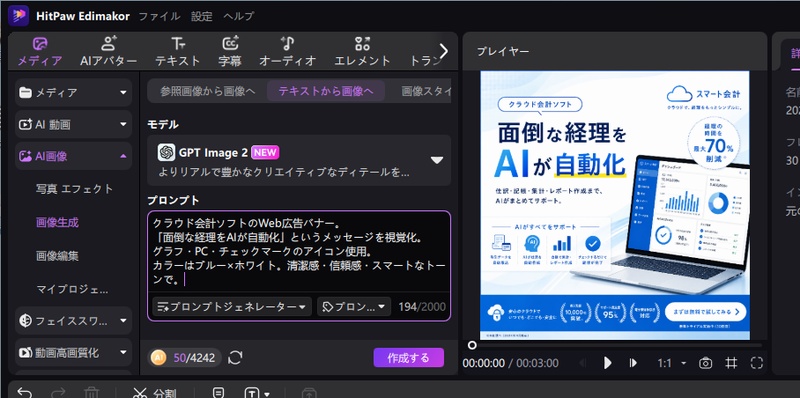Open the メディア tab in top toolbar
Screen dimensions: 800x398
[x=40, y=52]
